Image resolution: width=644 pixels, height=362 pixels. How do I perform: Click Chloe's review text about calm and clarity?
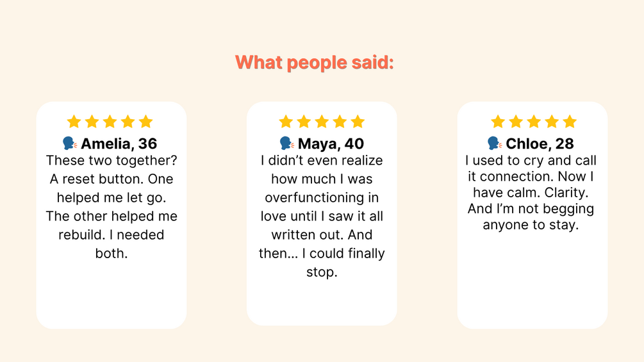point(531,192)
